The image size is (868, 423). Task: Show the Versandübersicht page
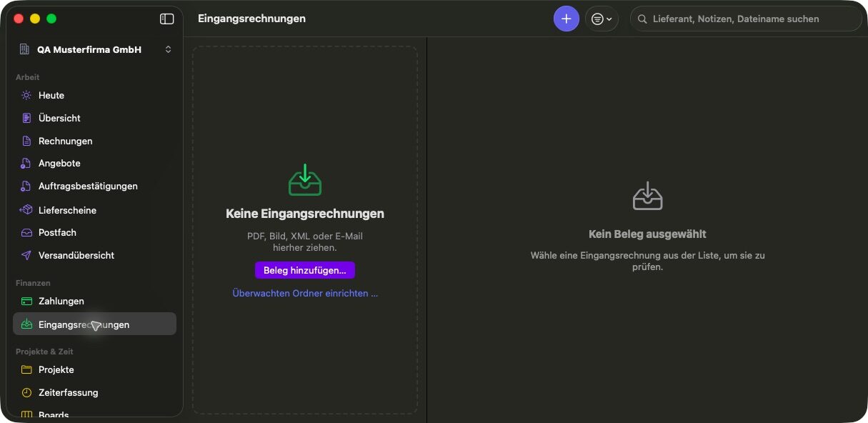(94, 255)
